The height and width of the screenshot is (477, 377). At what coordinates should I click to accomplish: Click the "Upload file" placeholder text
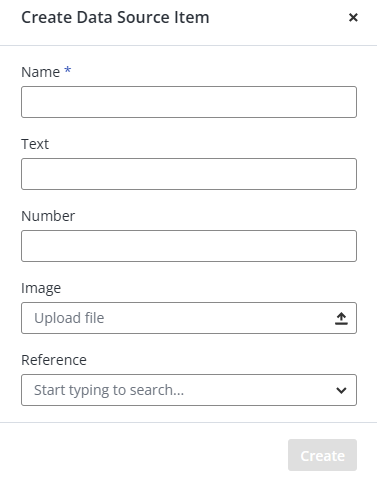click(x=69, y=318)
